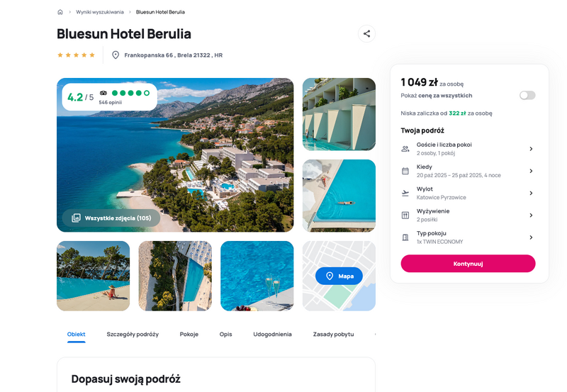The height and width of the screenshot is (392, 567).
Task: Open the Wylot departure airport options
Action: pos(468,193)
